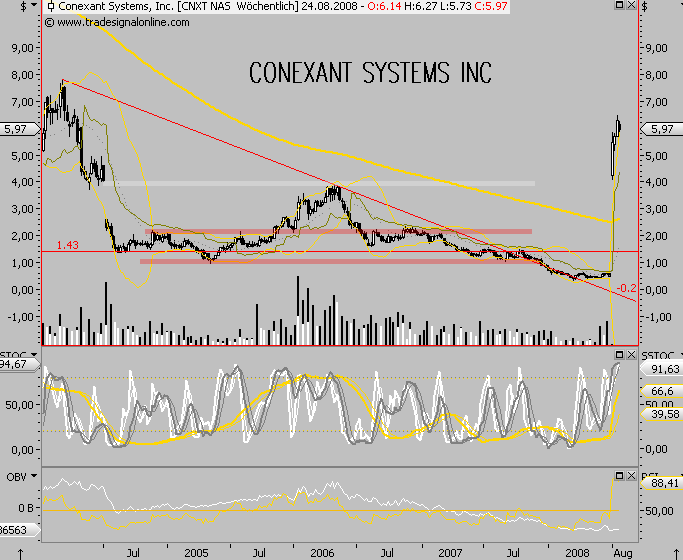Maximize the main price chart pane

[x=619, y=6]
